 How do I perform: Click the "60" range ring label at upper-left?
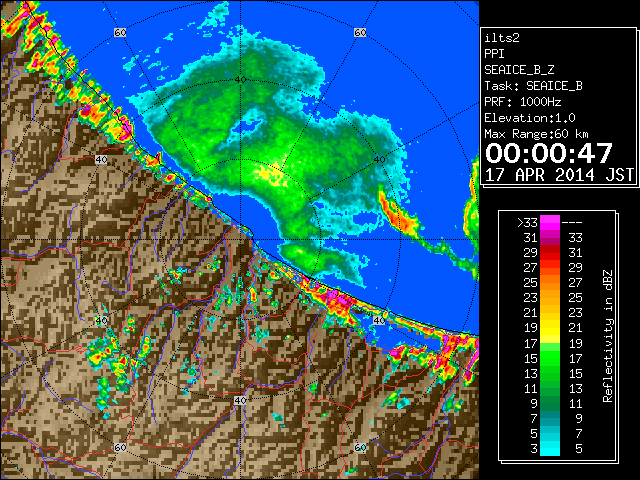click(x=120, y=33)
